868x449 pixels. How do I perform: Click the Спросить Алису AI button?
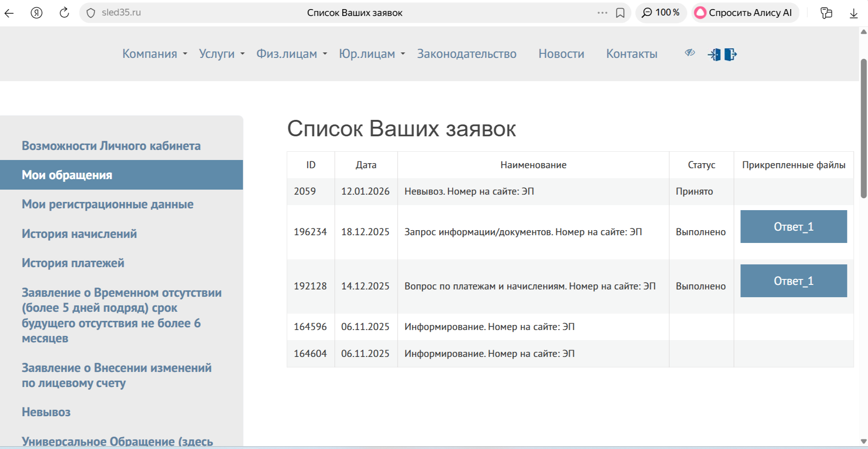[x=745, y=13]
